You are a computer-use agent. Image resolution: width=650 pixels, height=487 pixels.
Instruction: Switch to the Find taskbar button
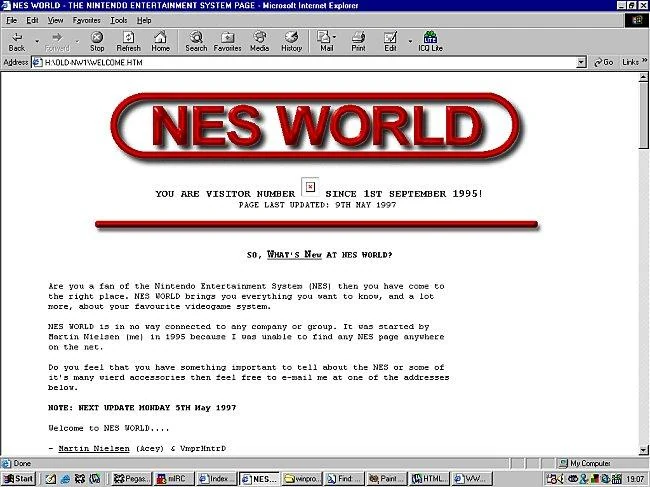tap(344, 479)
